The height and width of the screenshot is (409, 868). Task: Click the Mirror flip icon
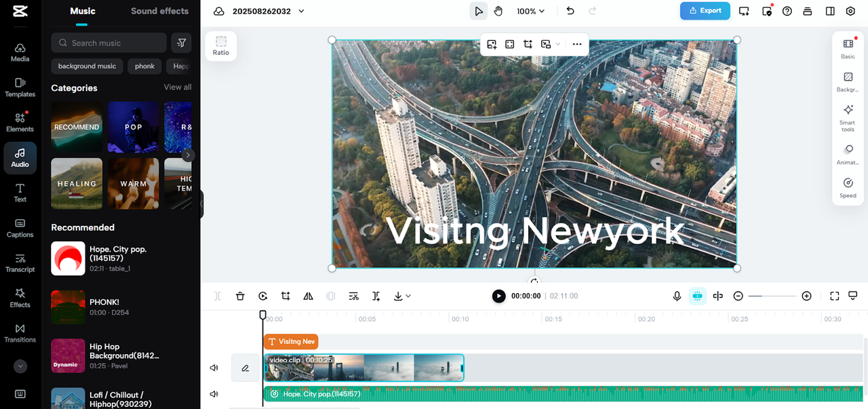(308, 296)
